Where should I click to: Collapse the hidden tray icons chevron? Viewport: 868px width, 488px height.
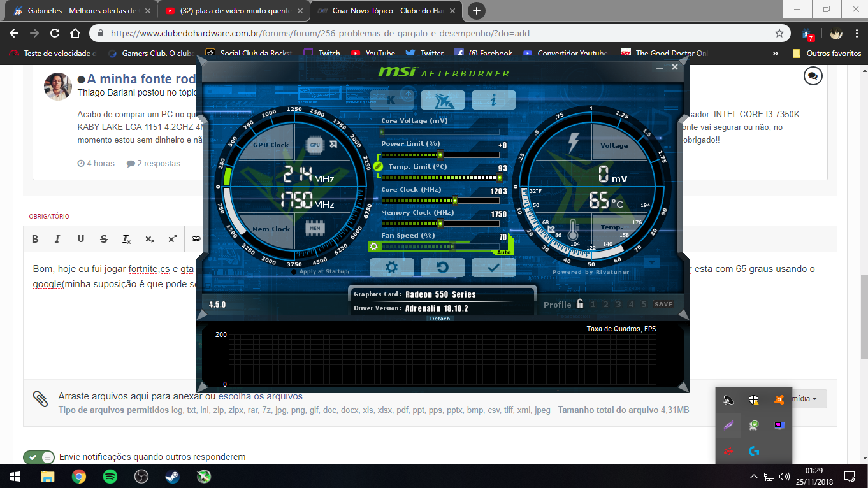tap(754, 476)
